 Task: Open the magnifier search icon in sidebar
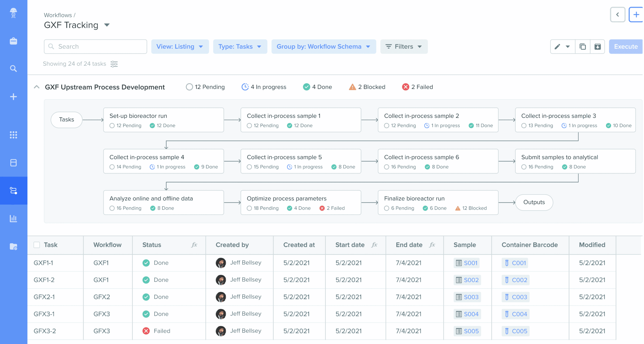(13, 68)
